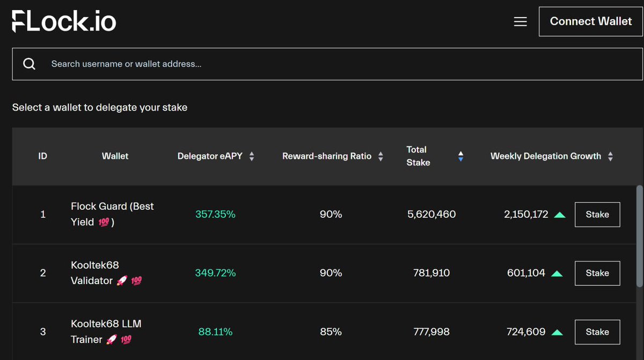Click the Connect Wallet button
The image size is (644, 360).
coord(591,21)
